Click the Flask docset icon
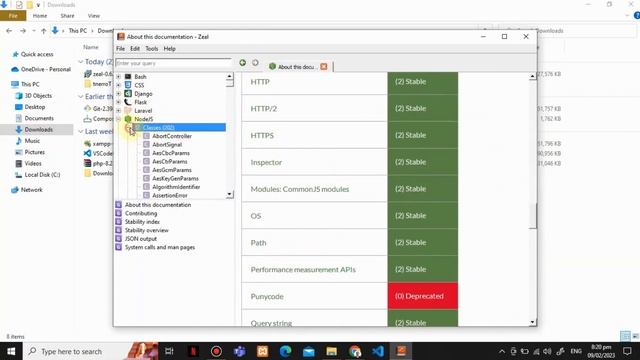The height and width of the screenshot is (360, 640). (x=128, y=102)
